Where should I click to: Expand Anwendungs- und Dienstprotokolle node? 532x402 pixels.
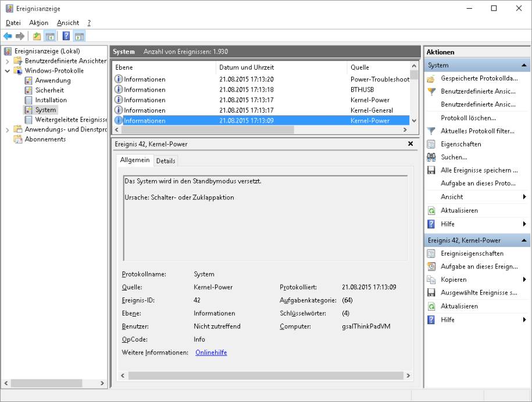click(7, 130)
